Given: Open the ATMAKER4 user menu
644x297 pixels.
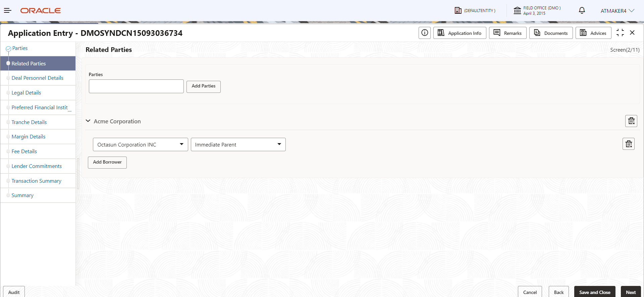Looking at the screenshot, I should 617,11.
